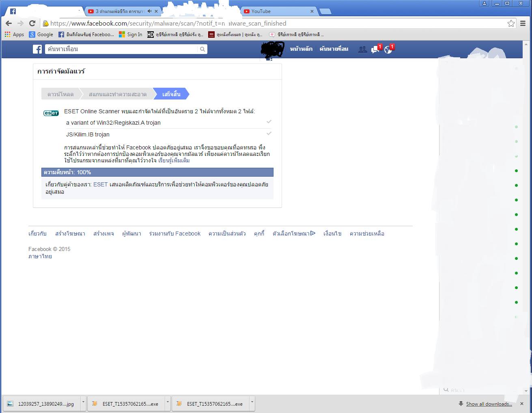Open the heart-icon ซีรีย์เกาหลี bookmark
Image resolution: width=532 pixels, height=413 pixels.
[297, 35]
